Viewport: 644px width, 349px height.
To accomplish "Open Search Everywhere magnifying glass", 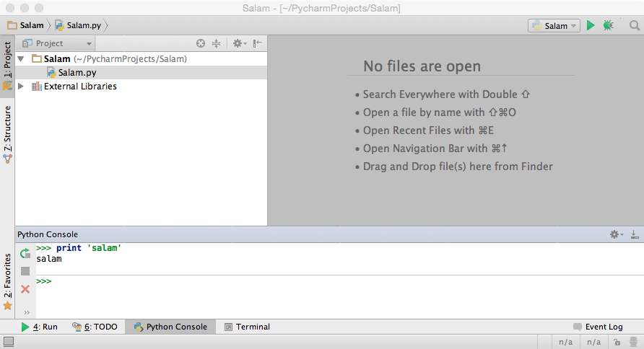I will [634, 25].
